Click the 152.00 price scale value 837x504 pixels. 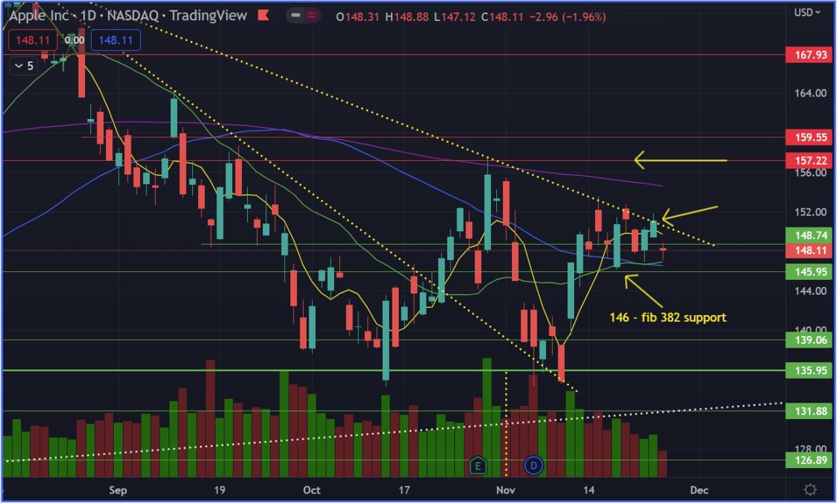tap(811, 212)
